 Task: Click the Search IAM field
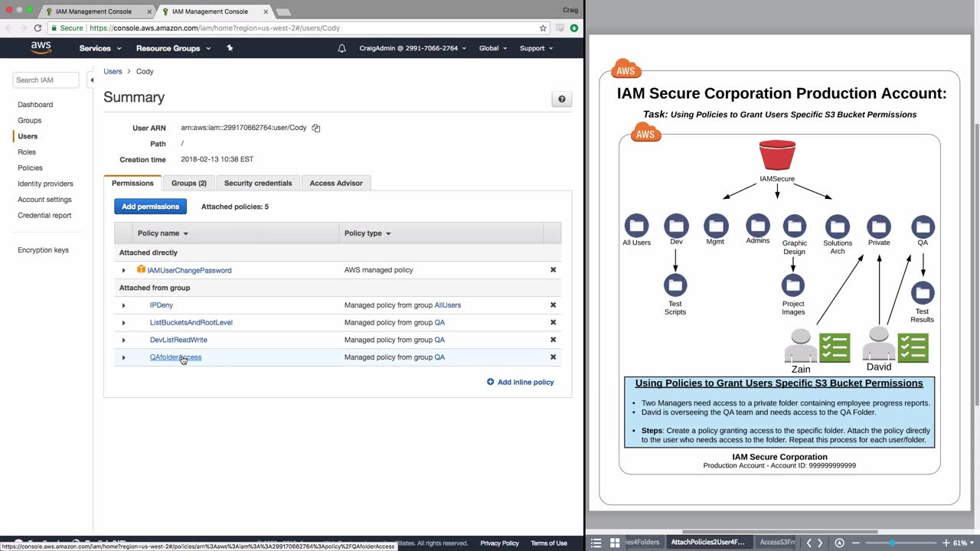[46, 80]
